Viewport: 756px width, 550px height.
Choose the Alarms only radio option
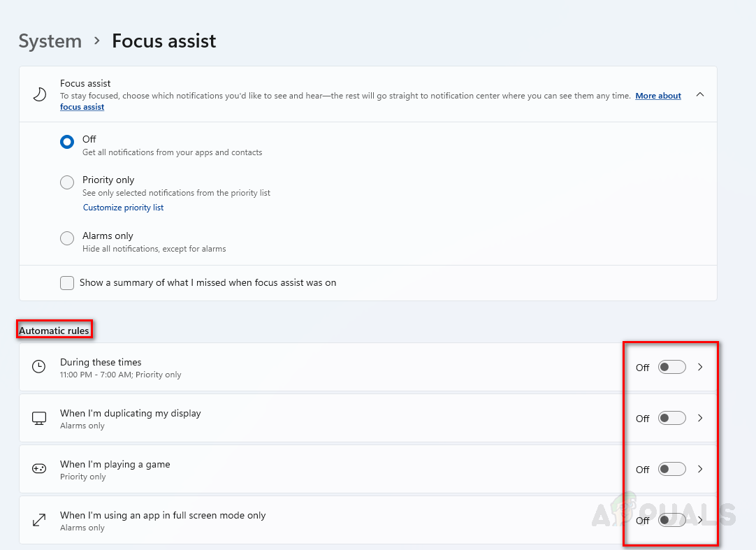tap(67, 238)
